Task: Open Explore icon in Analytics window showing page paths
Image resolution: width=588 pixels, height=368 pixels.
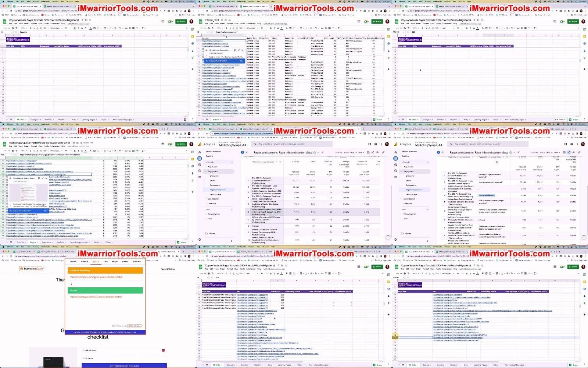Action: 395,164
